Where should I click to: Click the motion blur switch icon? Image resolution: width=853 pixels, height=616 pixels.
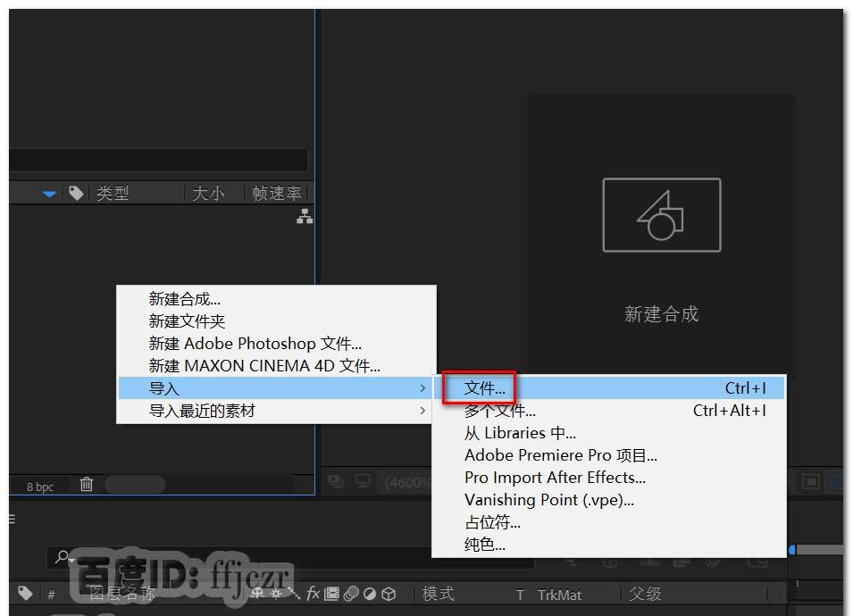tap(352, 594)
